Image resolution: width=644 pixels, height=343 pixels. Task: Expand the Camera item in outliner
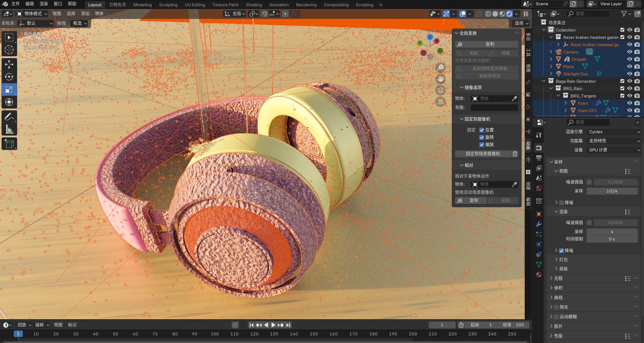pos(551,52)
